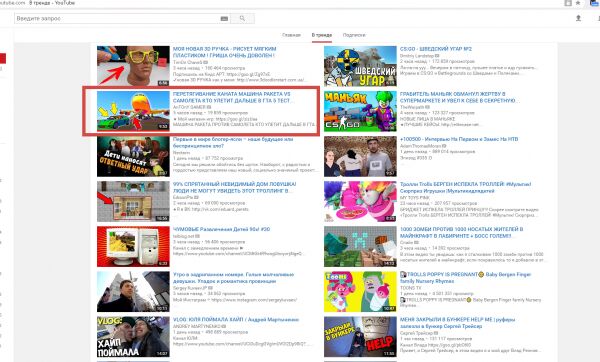Open pink Trolls toy thumbnail

360,201
